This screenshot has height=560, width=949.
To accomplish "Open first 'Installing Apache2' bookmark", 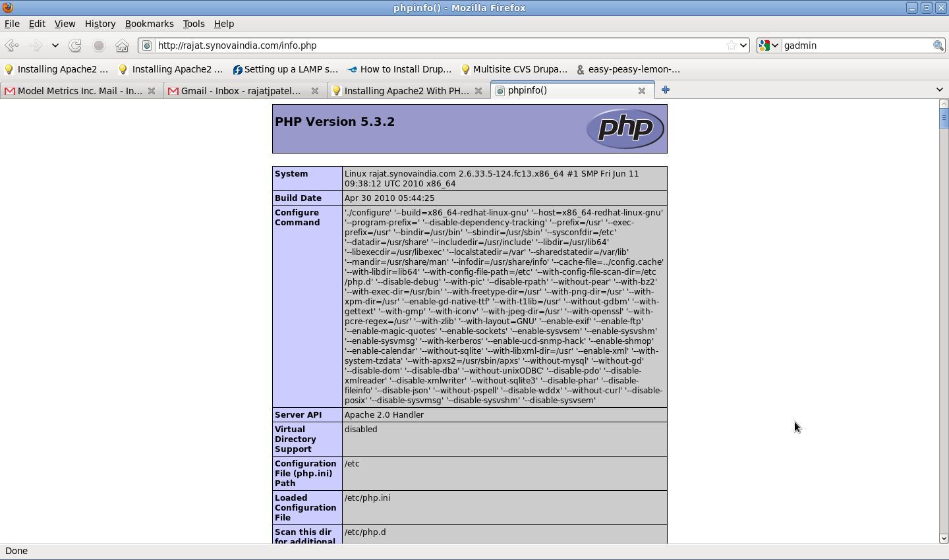I will pyautogui.click(x=57, y=69).
